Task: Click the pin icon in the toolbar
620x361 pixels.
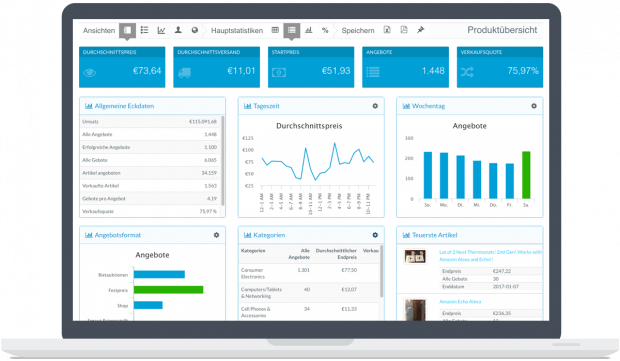Action: [420, 30]
